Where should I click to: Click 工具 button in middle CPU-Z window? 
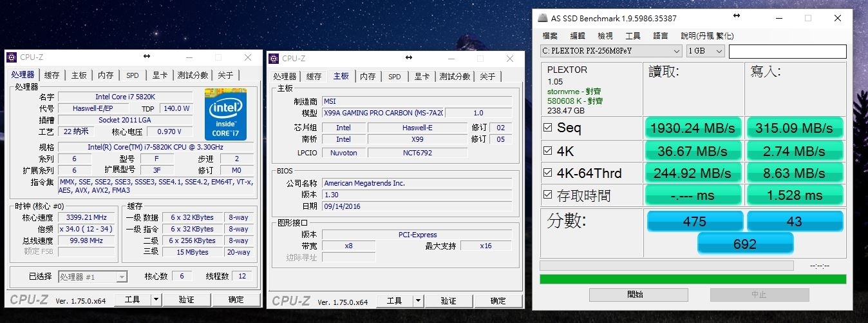395,301
